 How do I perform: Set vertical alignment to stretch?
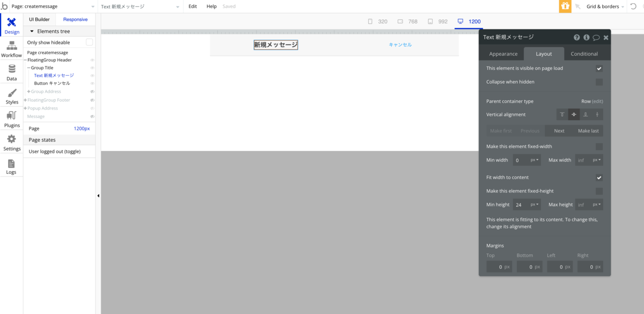pos(597,114)
